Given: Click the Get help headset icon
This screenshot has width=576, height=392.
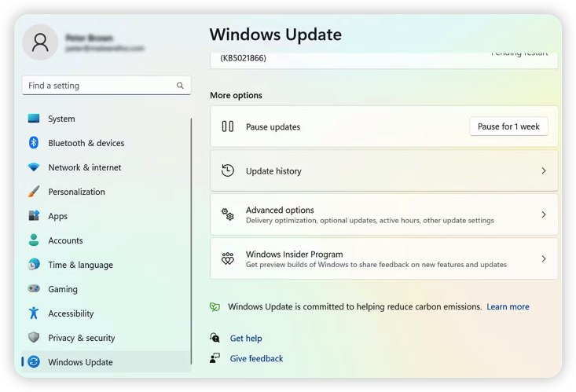Looking at the screenshot, I should pos(215,338).
